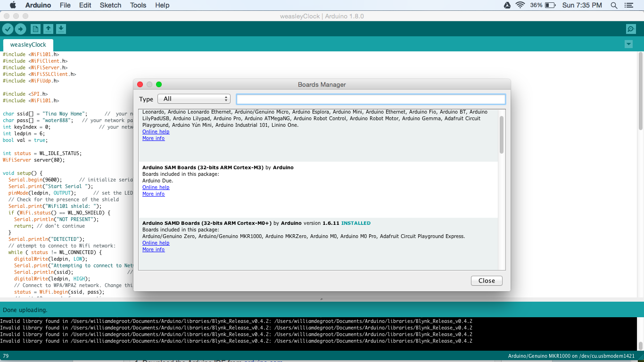This screenshot has width=644, height=362.
Task: Create a new sketch with New icon
Action: [x=35, y=29]
